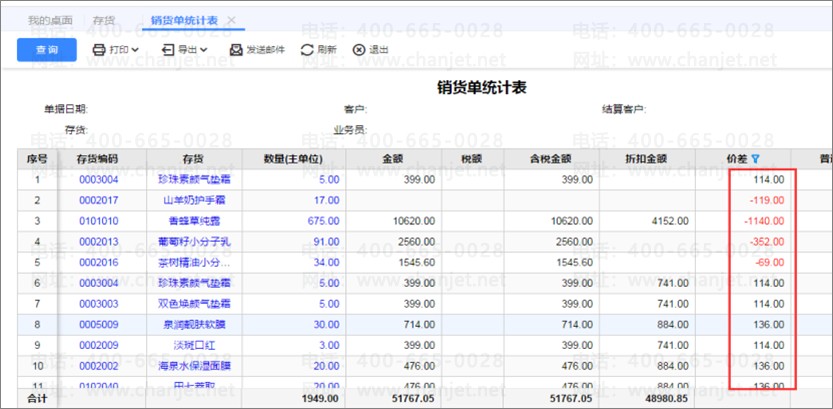Click the 淡斑口红 product link
833x409 pixels.
194,345
